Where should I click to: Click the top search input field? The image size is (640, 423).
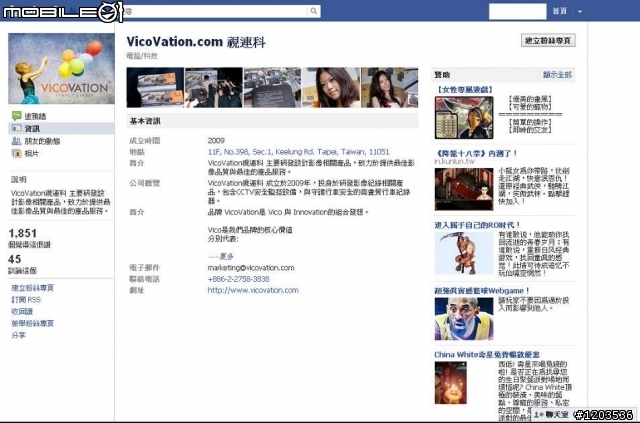[216, 11]
